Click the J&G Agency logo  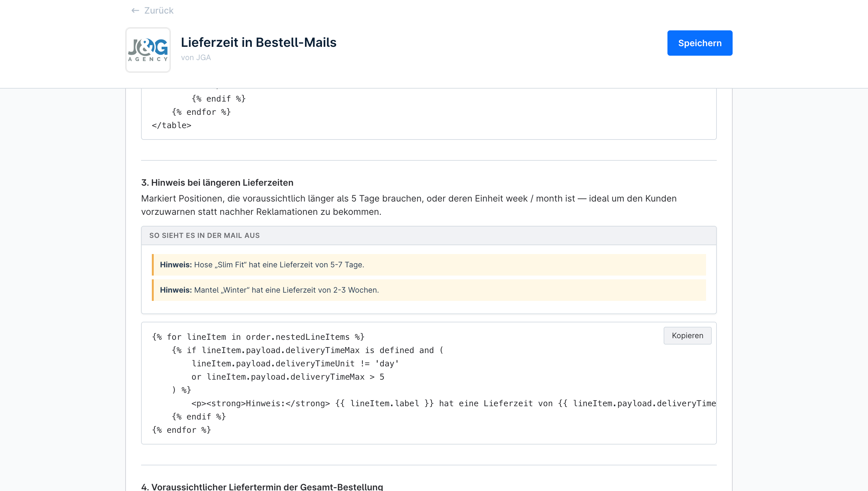(148, 50)
